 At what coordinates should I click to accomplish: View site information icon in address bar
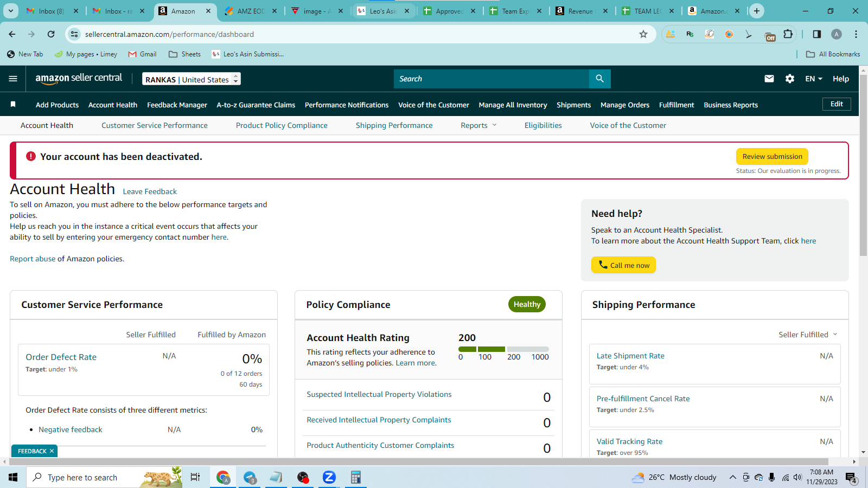tap(75, 34)
